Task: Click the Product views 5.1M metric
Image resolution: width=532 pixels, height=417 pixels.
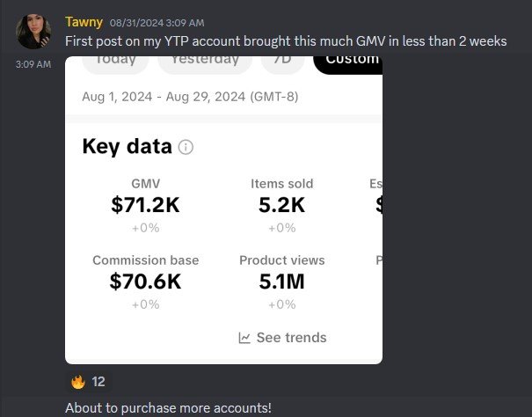Action: coord(281,282)
